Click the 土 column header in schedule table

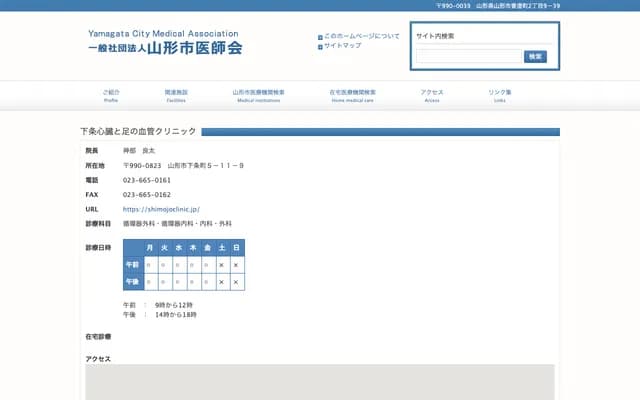pos(221,247)
